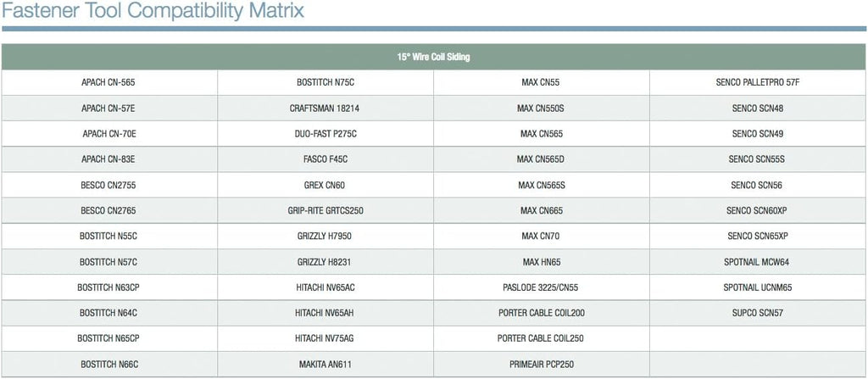Click the MAX CN55 cell
Screen dimensions: 868x379
click(x=541, y=82)
